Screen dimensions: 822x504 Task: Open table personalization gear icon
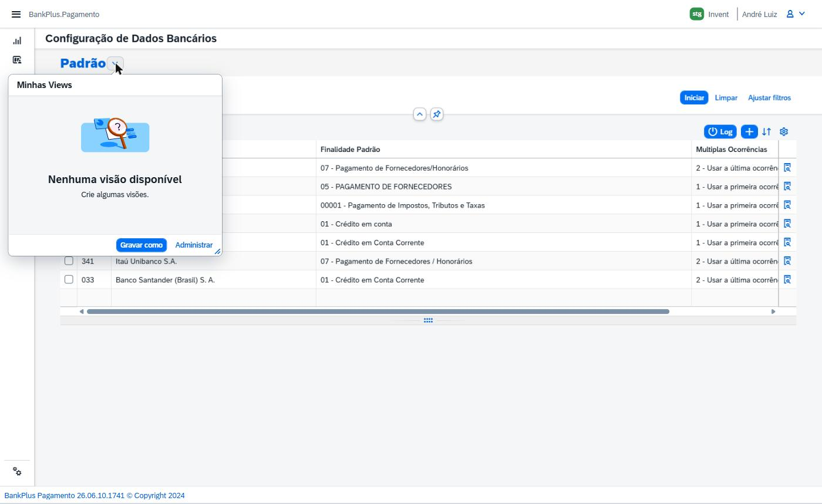(x=784, y=131)
